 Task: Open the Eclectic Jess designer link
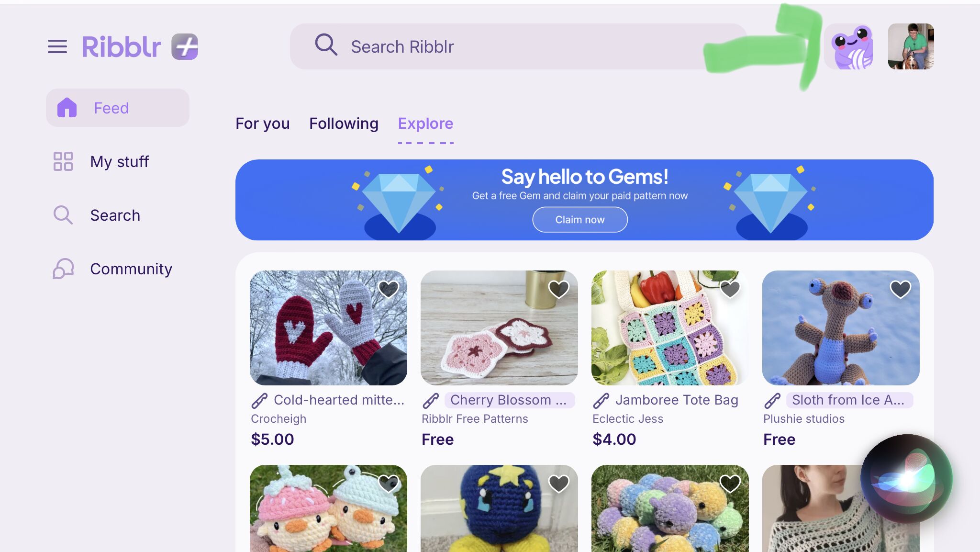point(628,419)
